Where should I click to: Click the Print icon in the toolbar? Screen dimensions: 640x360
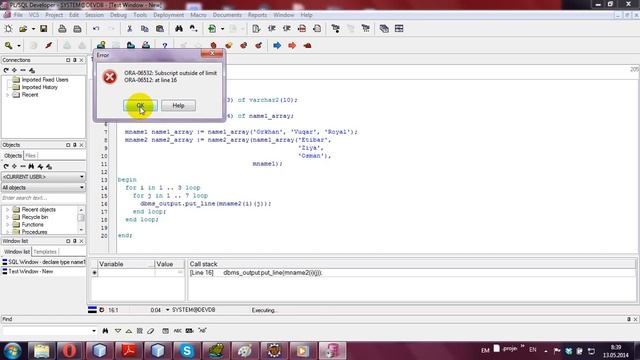(62, 29)
